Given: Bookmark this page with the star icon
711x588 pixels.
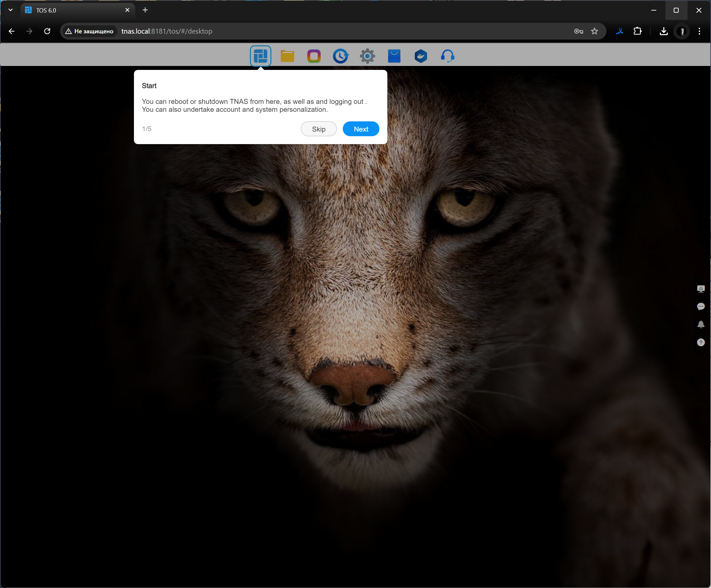Looking at the screenshot, I should 595,31.
